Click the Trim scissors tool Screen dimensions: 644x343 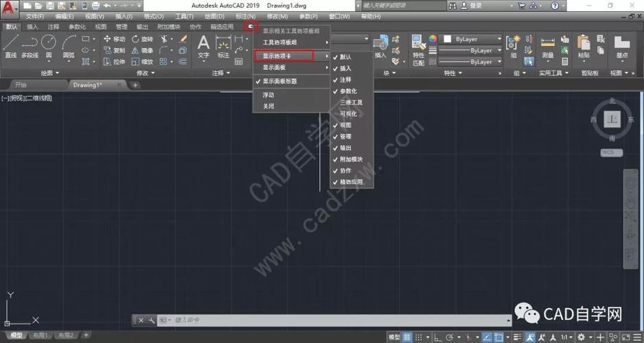click(x=164, y=39)
